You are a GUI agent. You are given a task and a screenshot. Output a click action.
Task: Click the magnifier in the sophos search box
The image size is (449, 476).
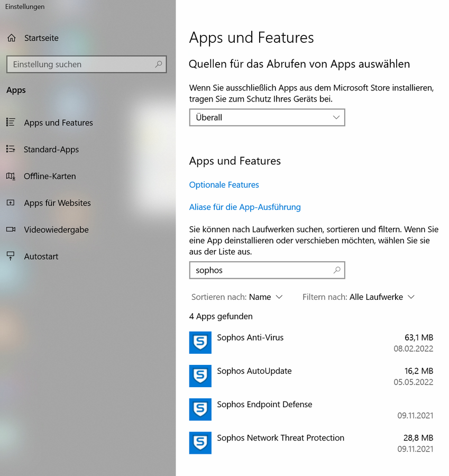pyautogui.click(x=337, y=270)
